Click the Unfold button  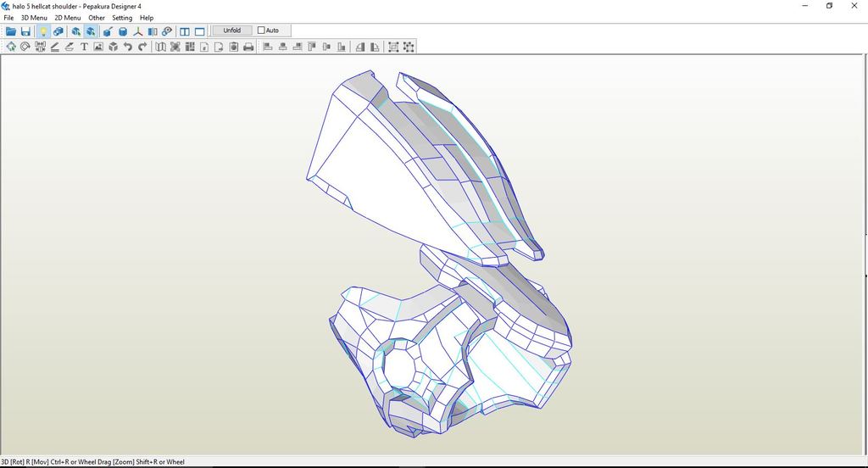coord(232,31)
